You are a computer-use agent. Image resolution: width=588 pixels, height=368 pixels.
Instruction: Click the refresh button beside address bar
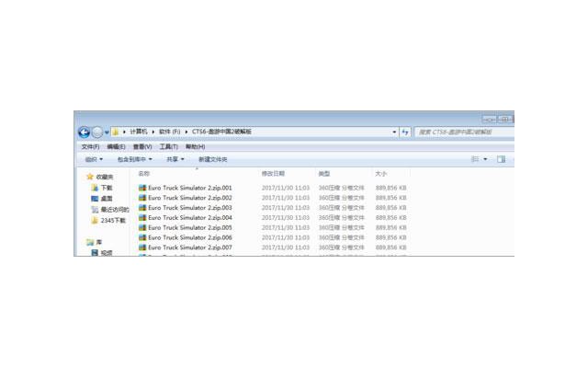(x=405, y=132)
